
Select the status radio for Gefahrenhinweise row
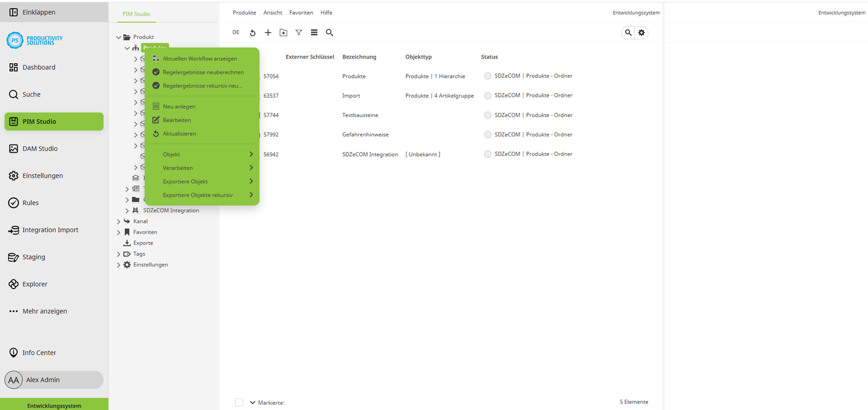[487, 135]
